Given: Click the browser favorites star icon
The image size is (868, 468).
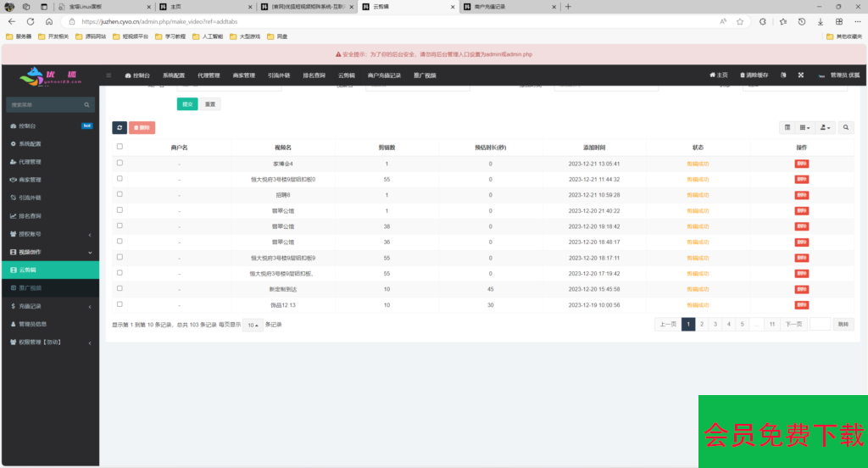Looking at the screenshot, I should pos(740,21).
